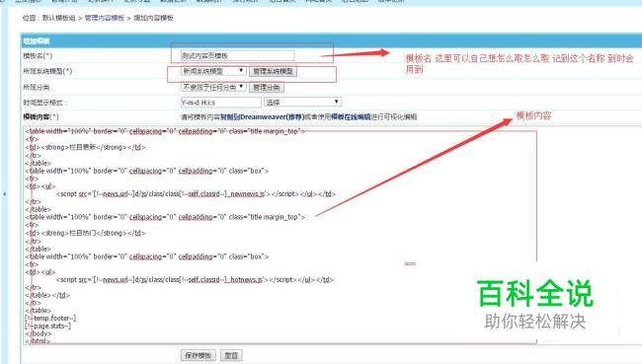Click the </body> line in the code
642x364 pixels.
click(x=39, y=333)
